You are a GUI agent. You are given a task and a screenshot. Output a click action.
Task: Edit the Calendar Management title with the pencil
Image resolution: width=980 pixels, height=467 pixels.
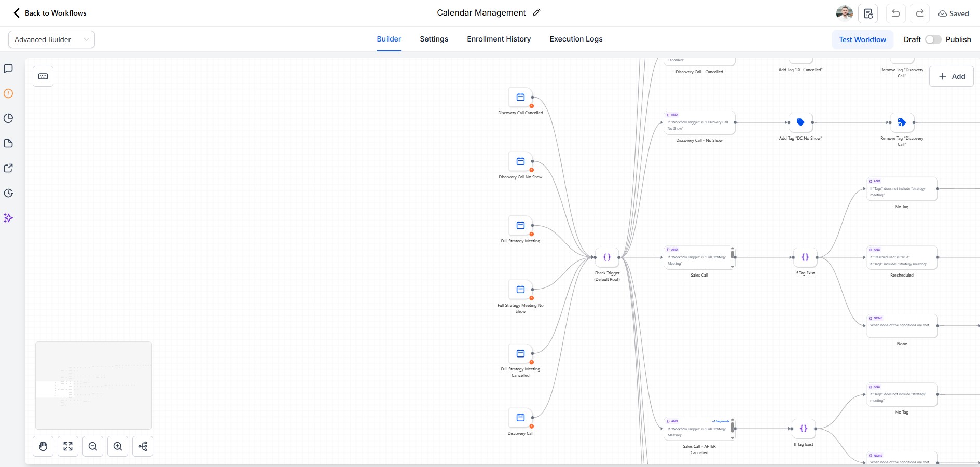pos(536,12)
